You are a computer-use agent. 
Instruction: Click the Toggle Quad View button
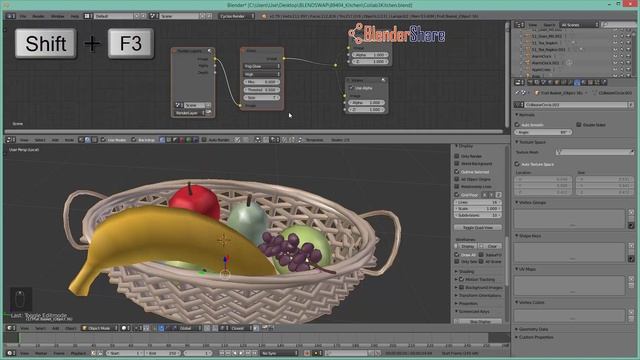coord(478,228)
